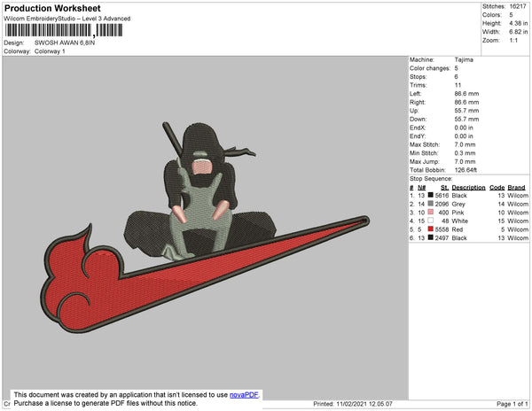The height and width of the screenshot is (411, 532).
Task: Click the barcode under the worksheet header
Action: tap(64, 30)
